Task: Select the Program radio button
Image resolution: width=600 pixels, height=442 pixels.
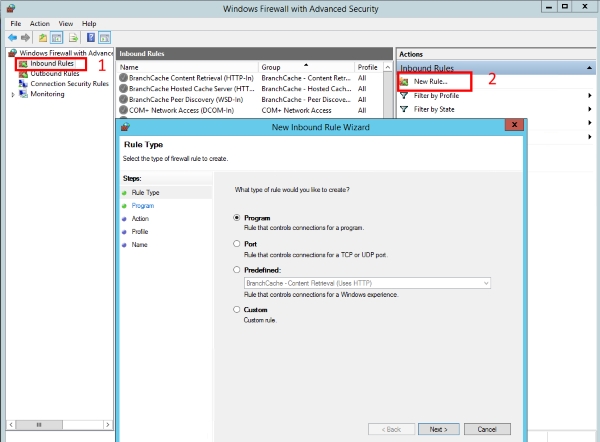Action: pyautogui.click(x=237, y=217)
